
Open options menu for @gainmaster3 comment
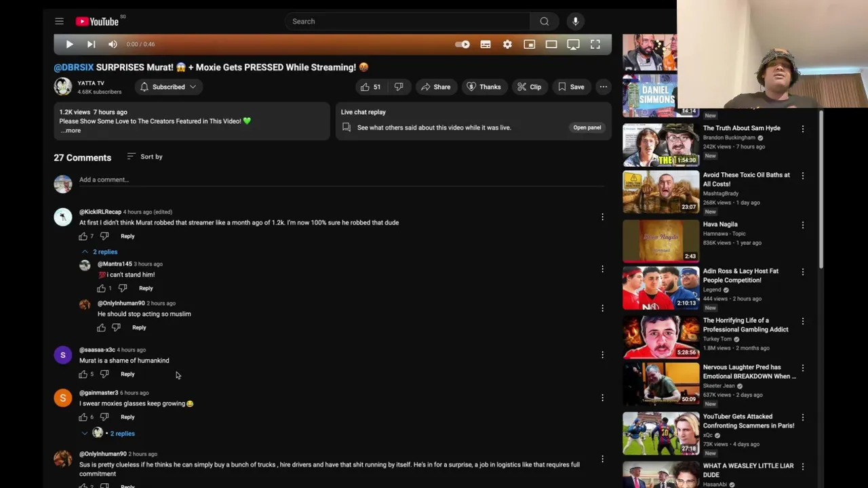point(602,398)
